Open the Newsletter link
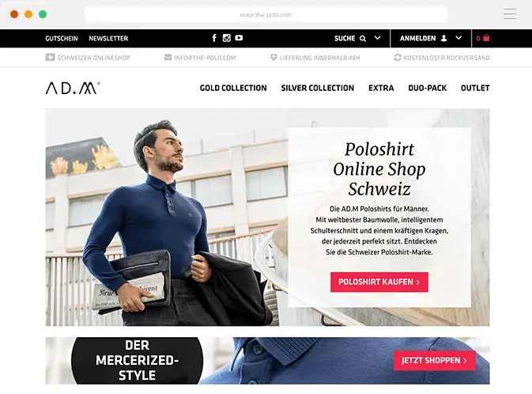The image size is (532, 394). point(108,39)
